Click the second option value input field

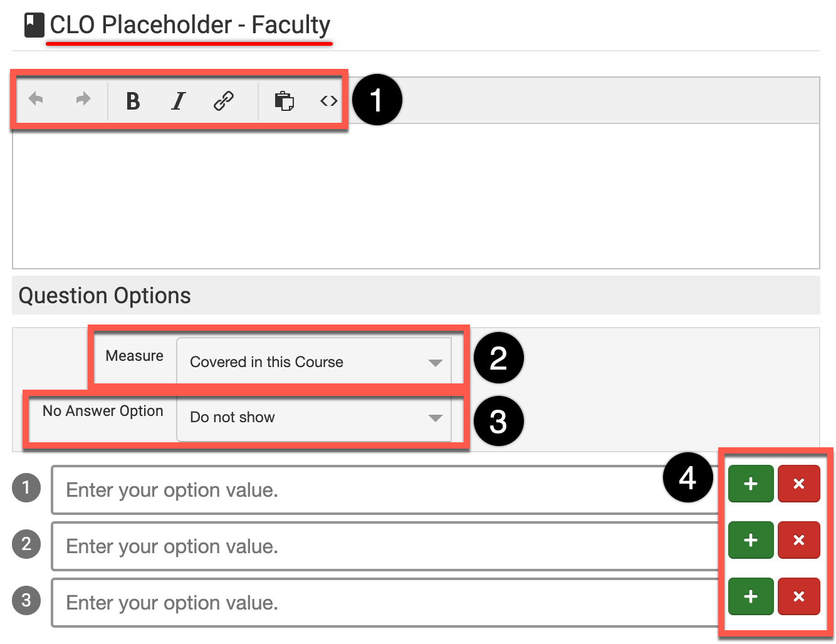(x=384, y=546)
